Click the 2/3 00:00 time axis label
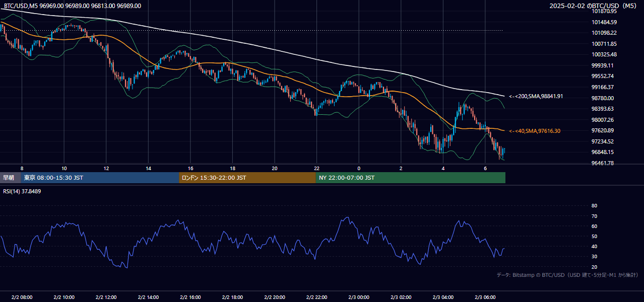The image size is (644, 302). pyautogui.click(x=359, y=297)
